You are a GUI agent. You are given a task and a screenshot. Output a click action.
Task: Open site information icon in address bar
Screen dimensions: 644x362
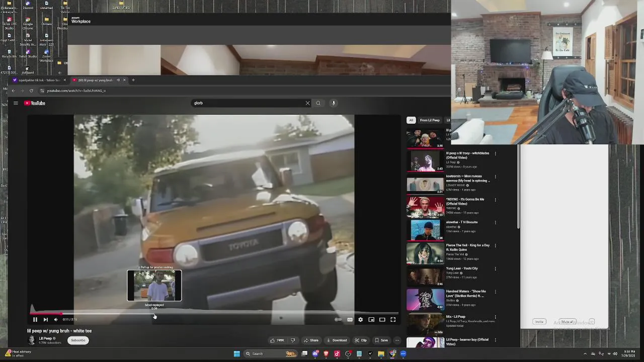coord(42,90)
